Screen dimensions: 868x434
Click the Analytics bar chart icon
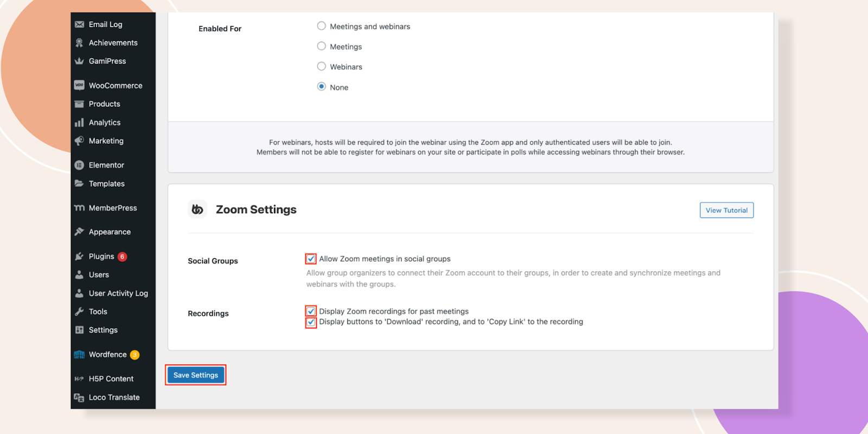pos(79,123)
